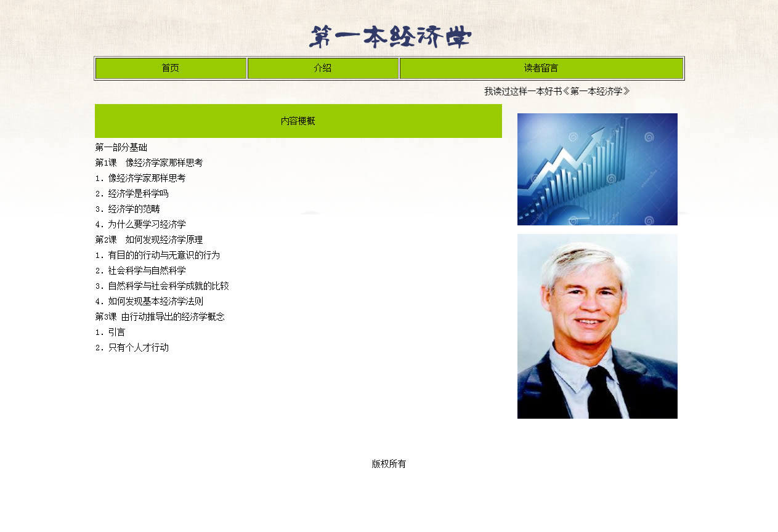Image resolution: width=778 pixels, height=532 pixels.
Task: Click item 3. 经济学的范畴
Action: pos(128,209)
